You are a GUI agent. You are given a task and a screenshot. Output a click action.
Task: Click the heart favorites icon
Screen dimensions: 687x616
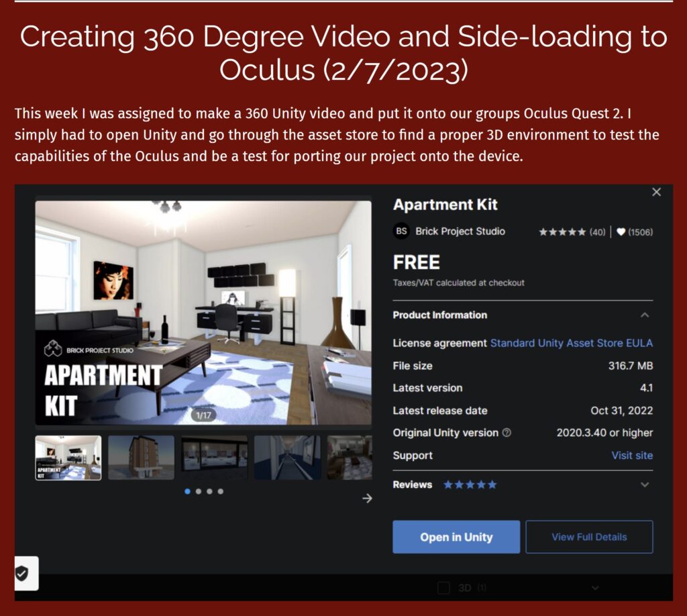(x=621, y=232)
